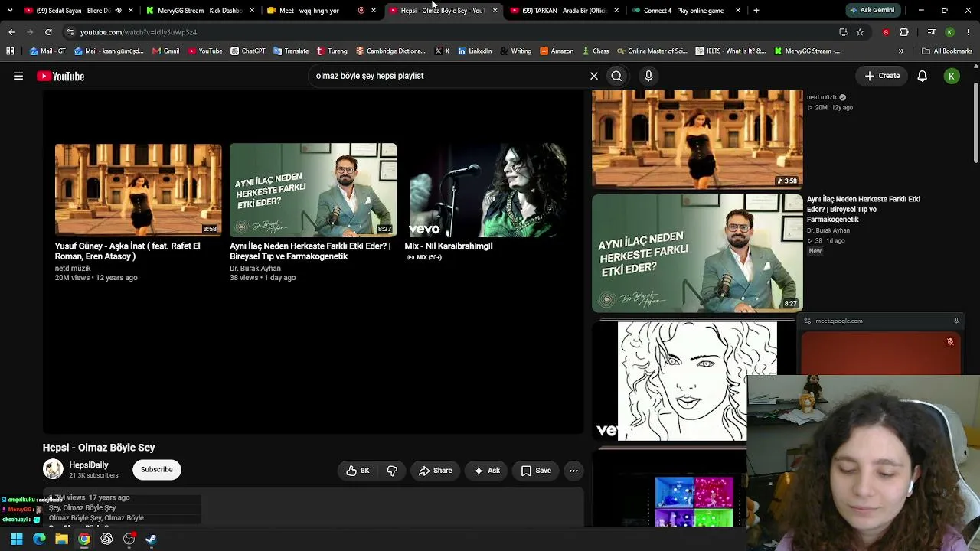Open the sidebar Aynı İlaç Neden video title
The image size is (980, 551).
pos(863,209)
